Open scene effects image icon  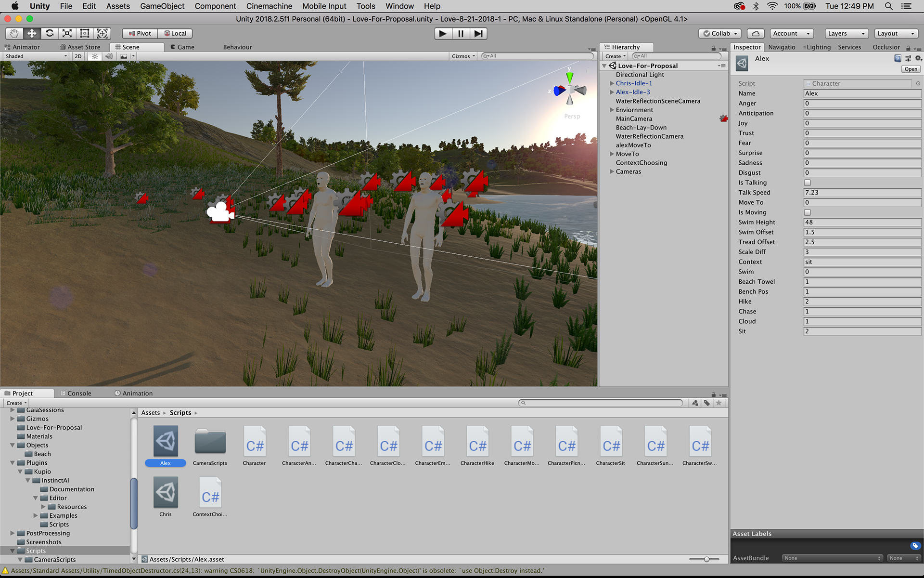[124, 56]
